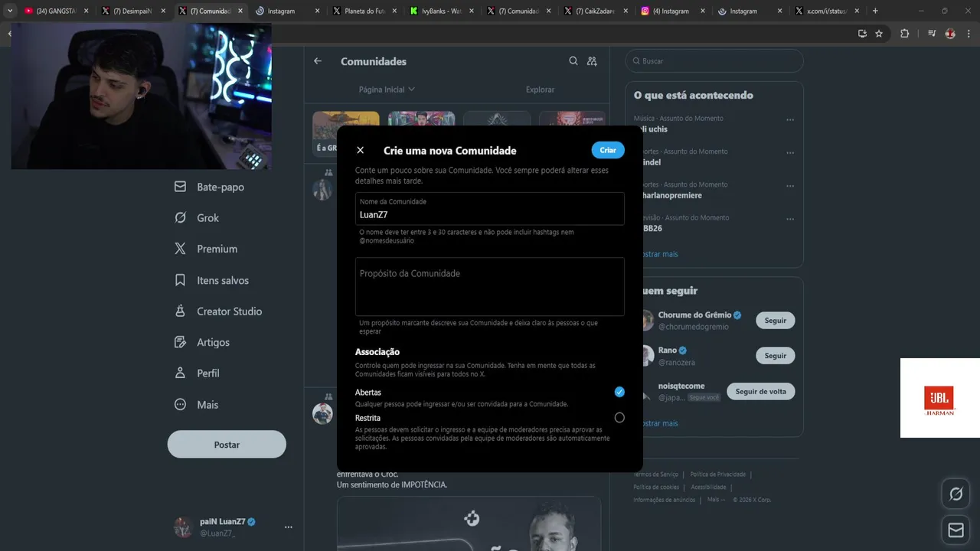Click Seguir de volta for noisqtecome
980x551 pixels.
click(x=761, y=391)
